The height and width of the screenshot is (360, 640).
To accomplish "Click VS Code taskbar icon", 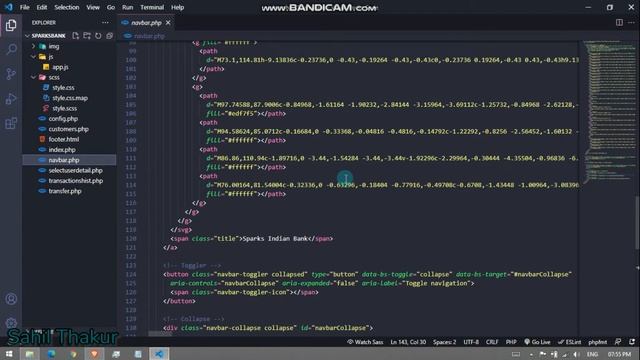I will [x=159, y=353].
